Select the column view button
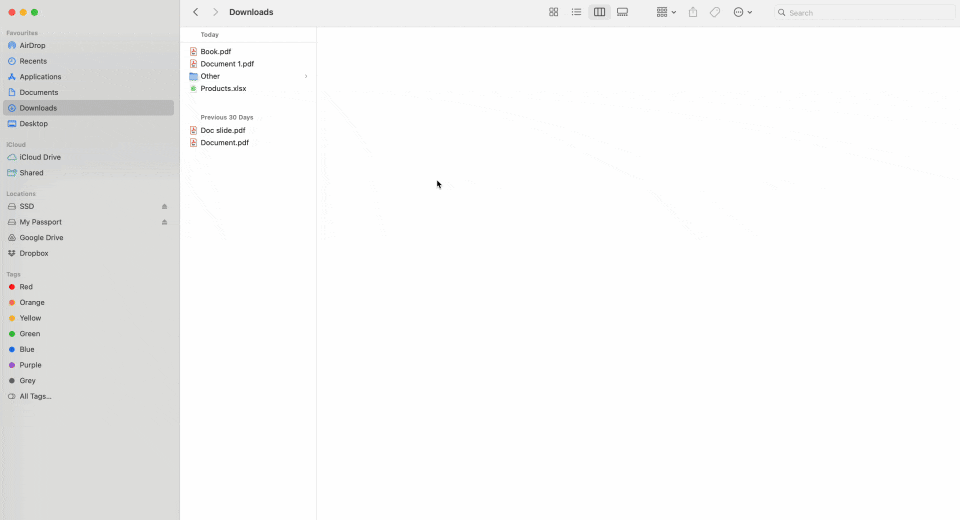The height and width of the screenshot is (520, 960). coord(599,12)
